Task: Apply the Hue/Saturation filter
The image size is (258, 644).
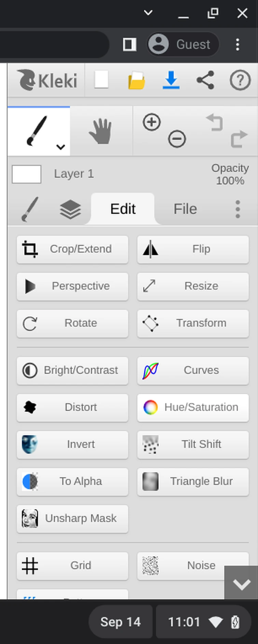Action: pyautogui.click(x=193, y=407)
